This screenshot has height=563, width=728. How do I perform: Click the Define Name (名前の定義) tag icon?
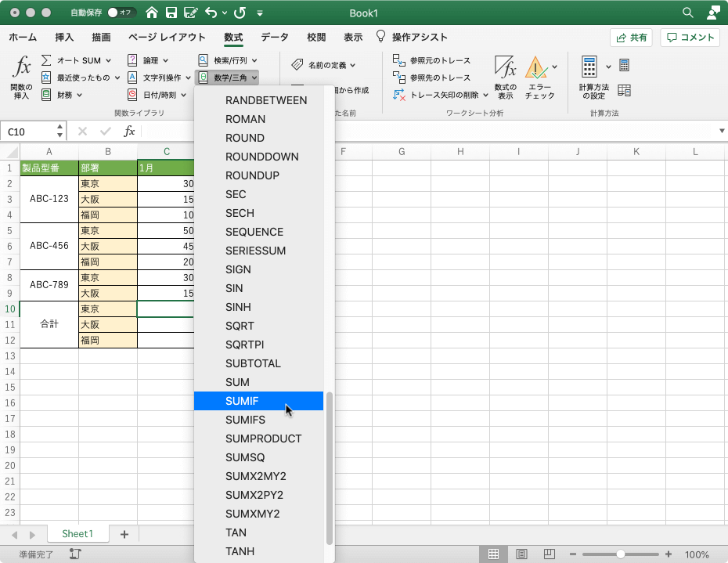point(297,64)
